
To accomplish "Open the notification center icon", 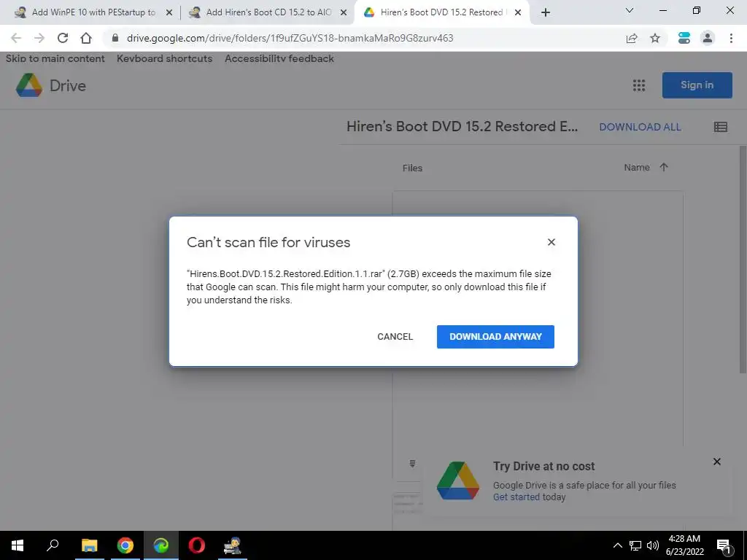I will coord(724,545).
